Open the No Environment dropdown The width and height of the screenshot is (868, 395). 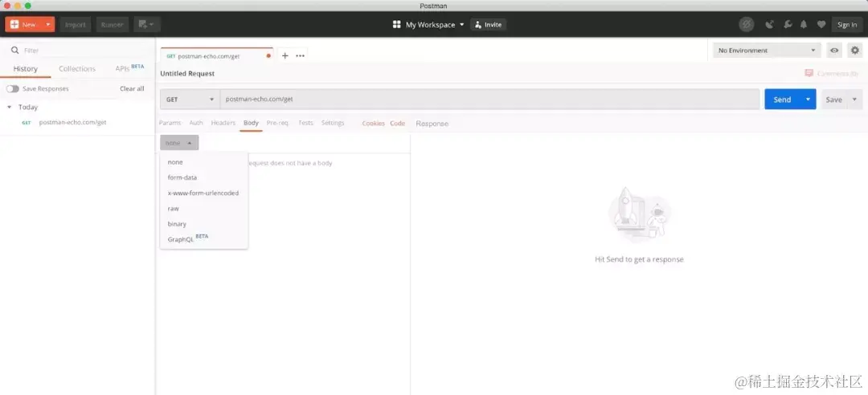pos(767,51)
